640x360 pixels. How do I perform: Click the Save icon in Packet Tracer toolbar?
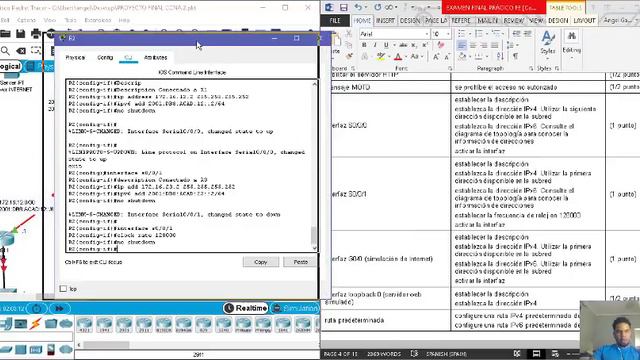click(x=20, y=33)
